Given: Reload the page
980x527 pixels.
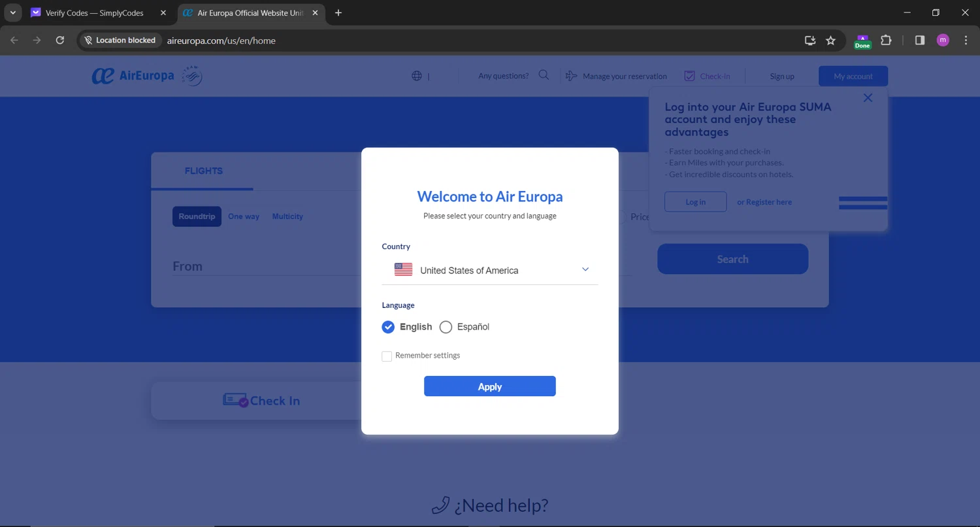Looking at the screenshot, I should pos(59,41).
